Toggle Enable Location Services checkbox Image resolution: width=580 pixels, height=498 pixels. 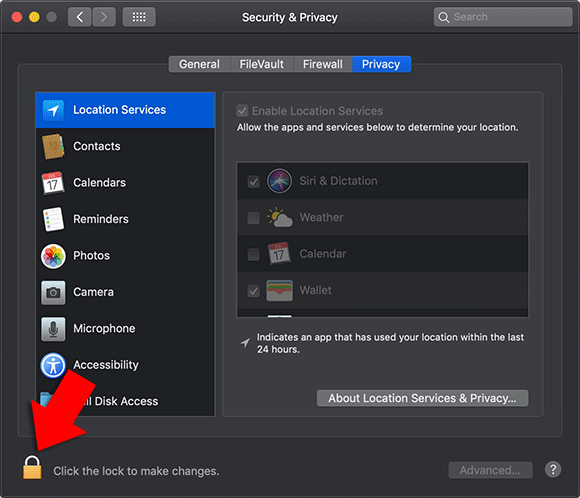[x=242, y=110]
